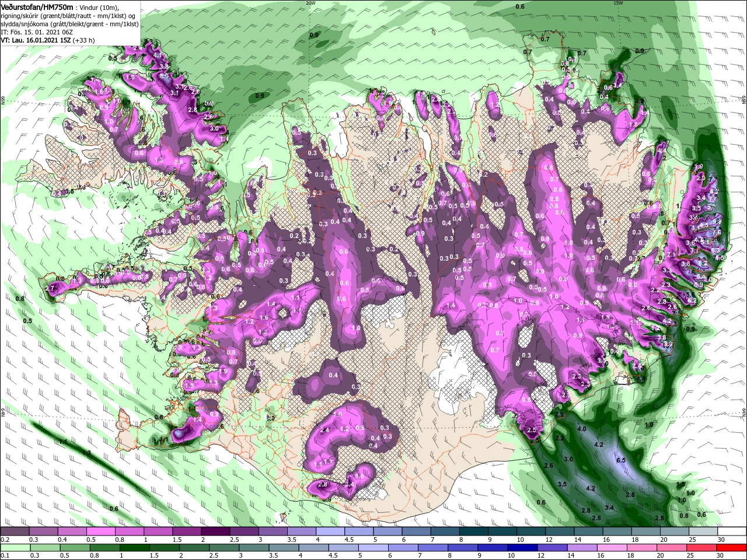Pick the medium green swatch between 0.5 and 0.8, lower legend
The height and width of the screenshot is (560, 747).
point(75,548)
